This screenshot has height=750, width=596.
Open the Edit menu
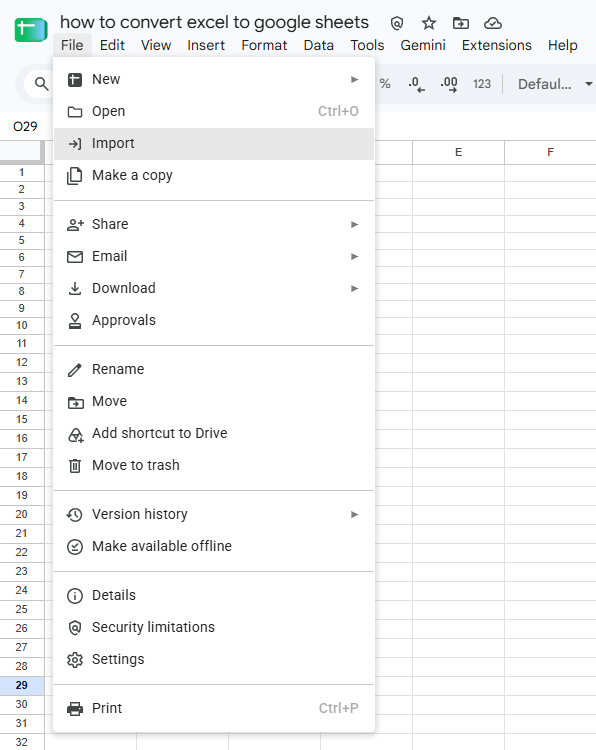tap(112, 45)
